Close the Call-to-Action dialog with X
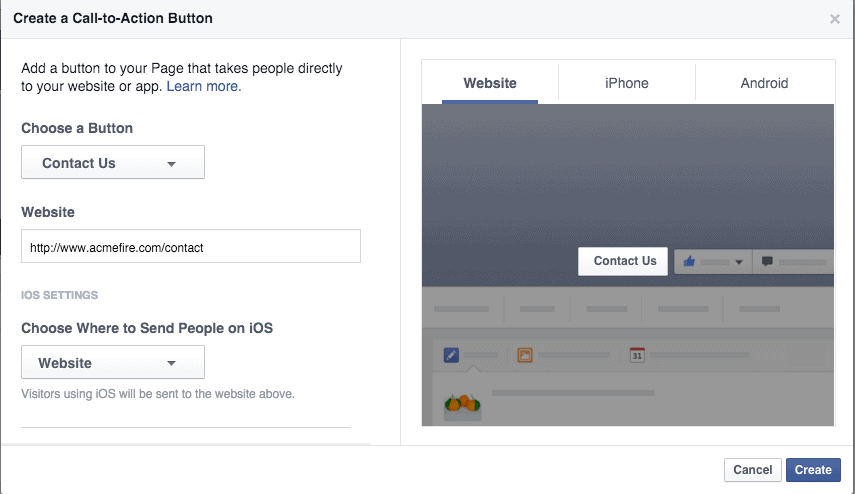 tap(835, 19)
